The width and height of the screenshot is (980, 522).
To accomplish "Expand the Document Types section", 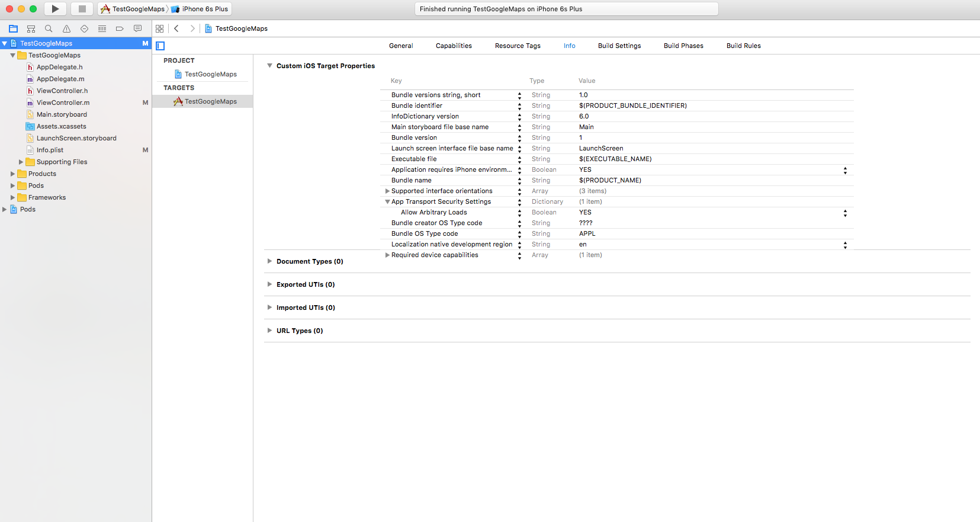I will [x=269, y=261].
